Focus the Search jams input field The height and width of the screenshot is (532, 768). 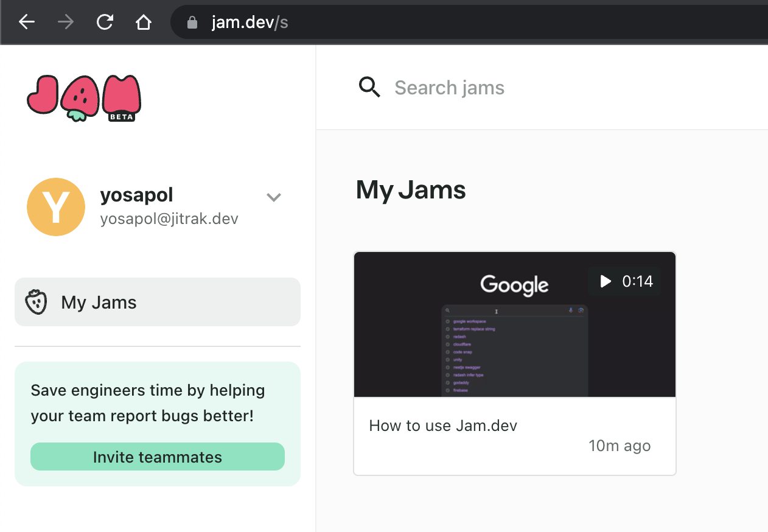pyautogui.click(x=548, y=88)
